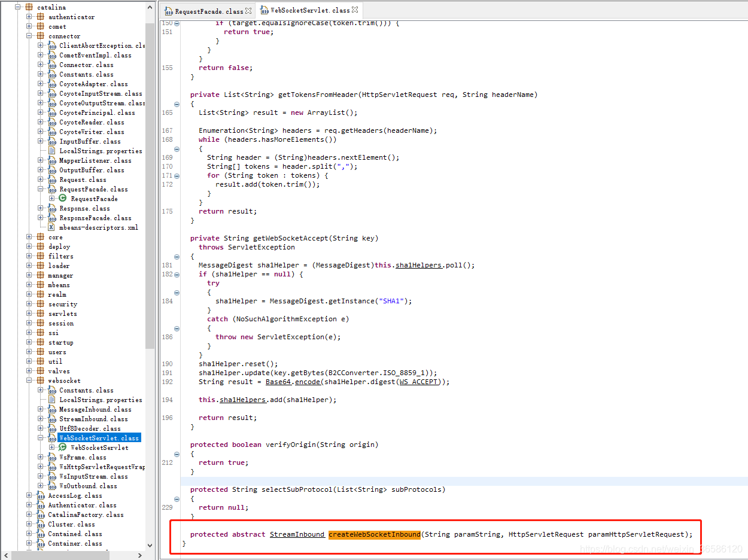Click the ClientAbortException class file icon
Viewport: 748px width, 560px height.
click(x=52, y=45)
